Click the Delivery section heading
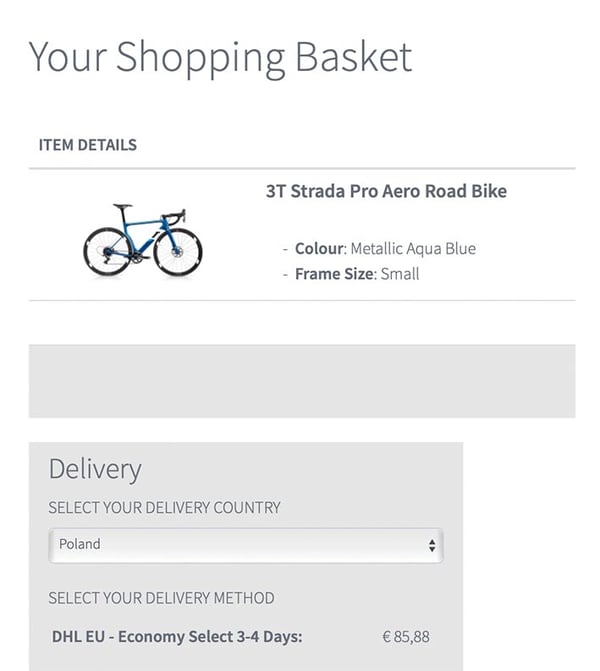 coord(95,469)
